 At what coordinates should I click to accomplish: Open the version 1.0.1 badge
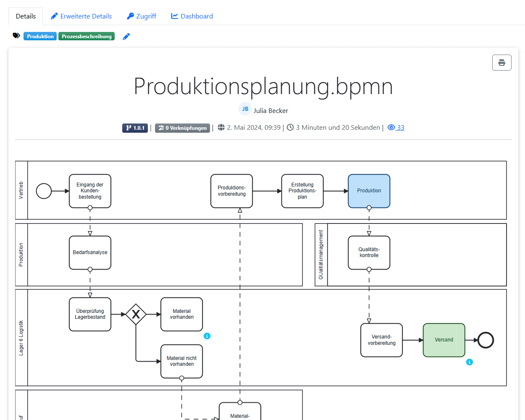point(135,128)
